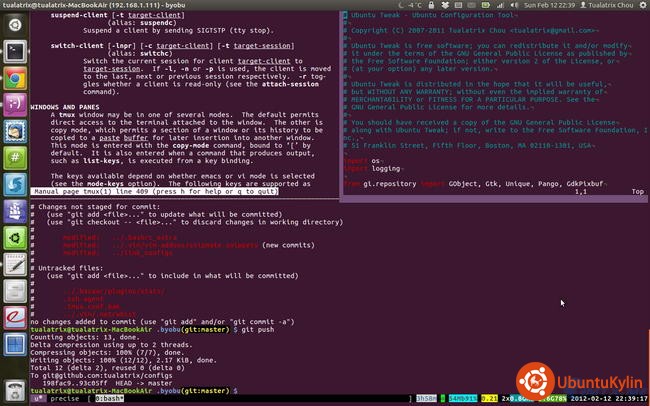The width and height of the screenshot is (650, 406).
Task: Click the padlock indicator in top panel
Action: 431,5
